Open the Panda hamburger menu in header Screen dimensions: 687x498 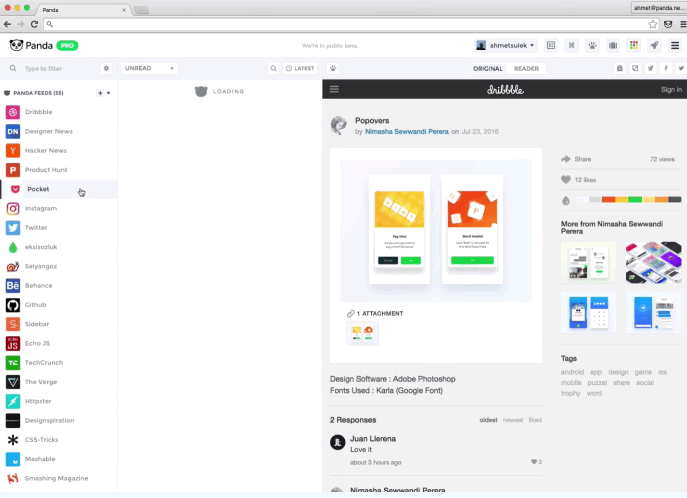tap(675, 45)
